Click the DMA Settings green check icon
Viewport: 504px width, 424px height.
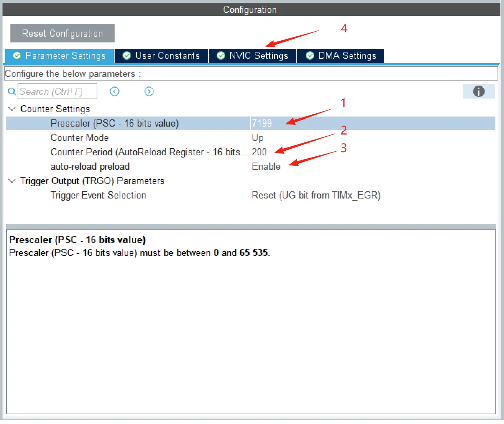pyautogui.click(x=310, y=56)
